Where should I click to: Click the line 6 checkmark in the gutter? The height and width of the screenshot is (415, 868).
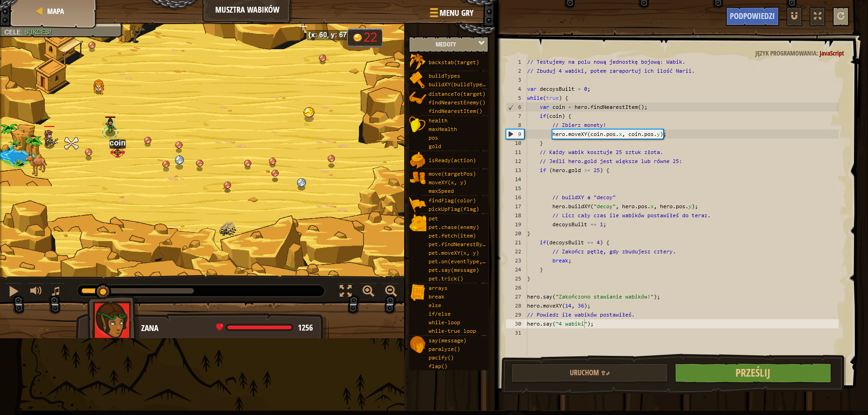click(511, 107)
